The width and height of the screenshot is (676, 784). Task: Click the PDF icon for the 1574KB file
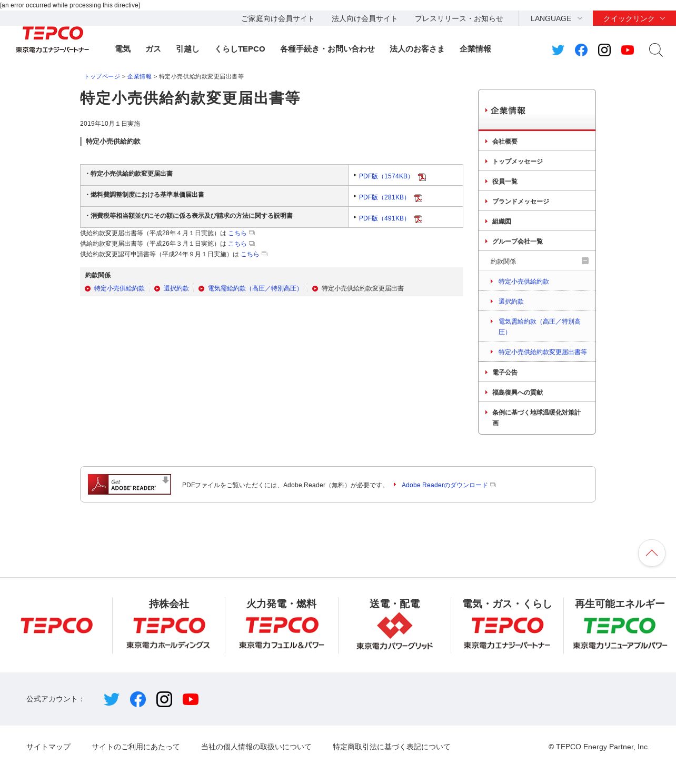(x=422, y=177)
